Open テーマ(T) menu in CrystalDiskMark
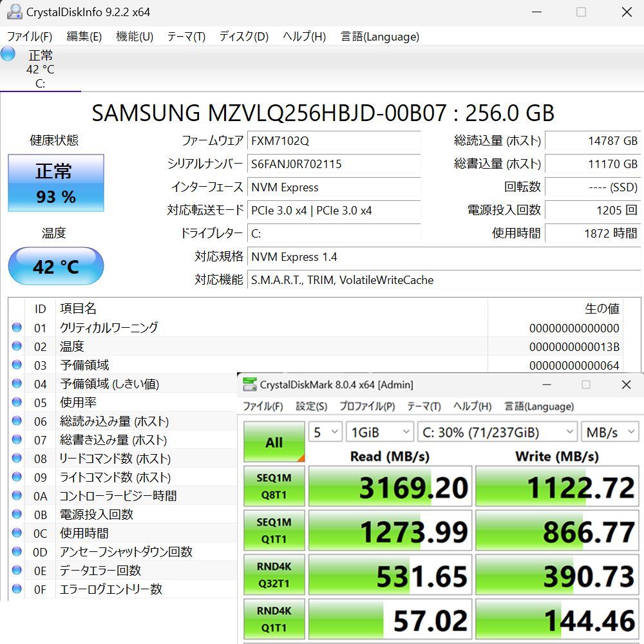This screenshot has width=644, height=644. point(424,406)
